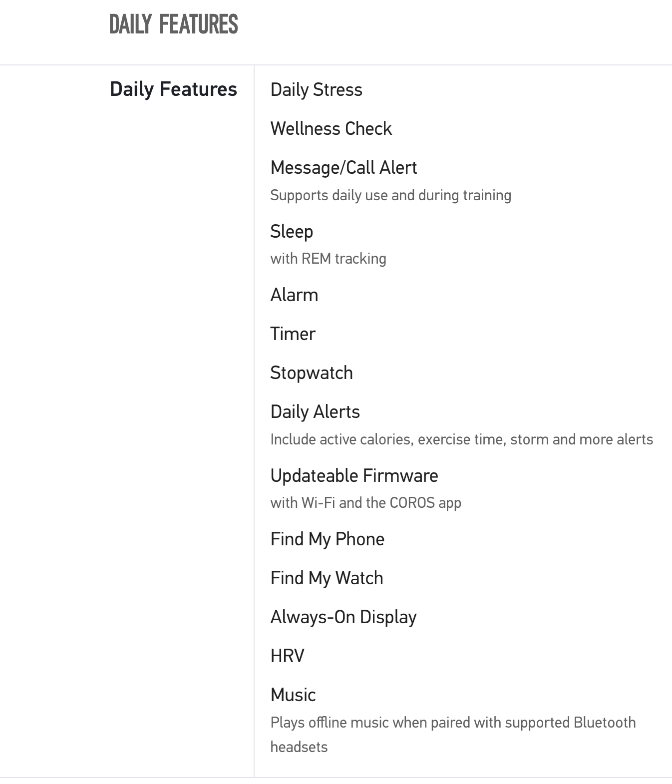Select the Find My Watch entry
This screenshot has width=672, height=784.
click(327, 578)
